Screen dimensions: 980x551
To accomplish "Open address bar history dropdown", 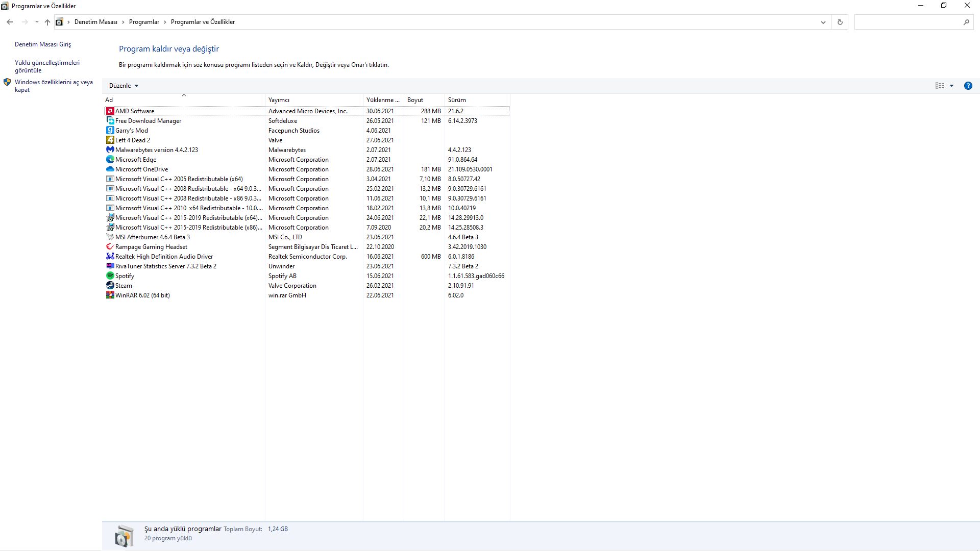I will click(x=823, y=22).
